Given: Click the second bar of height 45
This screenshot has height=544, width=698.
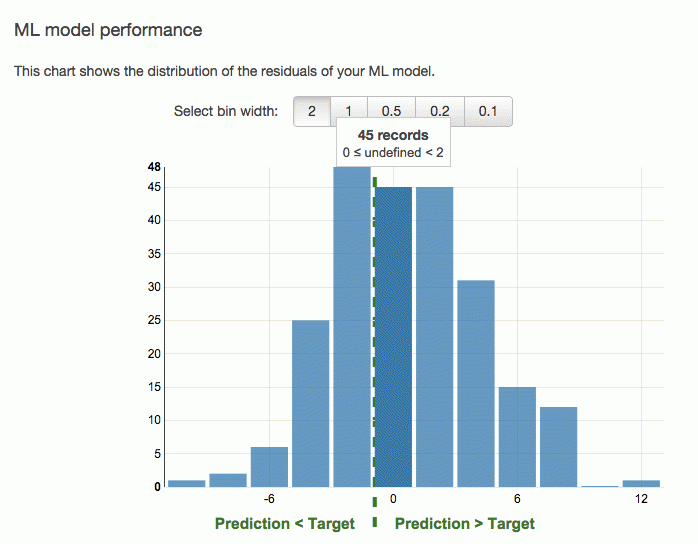Looking at the screenshot, I should (435, 337).
